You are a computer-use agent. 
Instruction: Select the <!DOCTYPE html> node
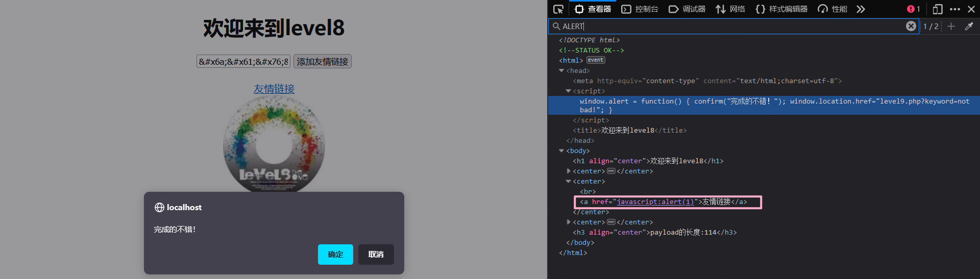pyautogui.click(x=589, y=40)
